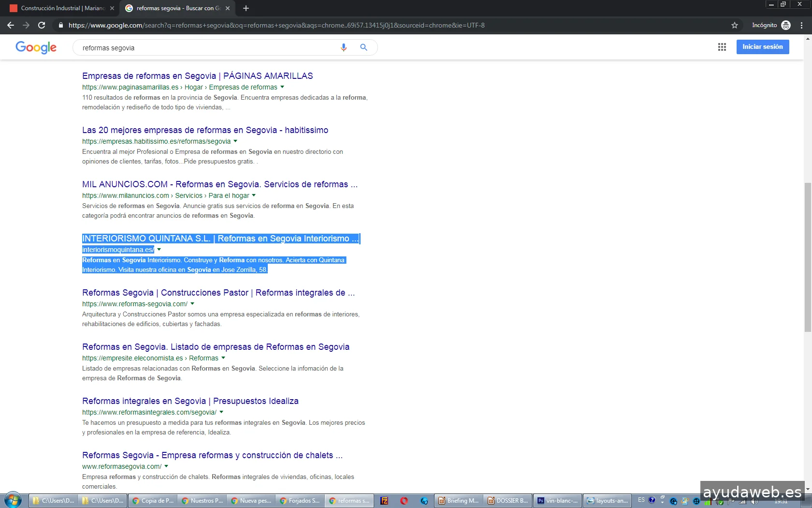Open the Windows Start menu
Image resolution: width=812 pixels, height=508 pixels.
pos(13,500)
